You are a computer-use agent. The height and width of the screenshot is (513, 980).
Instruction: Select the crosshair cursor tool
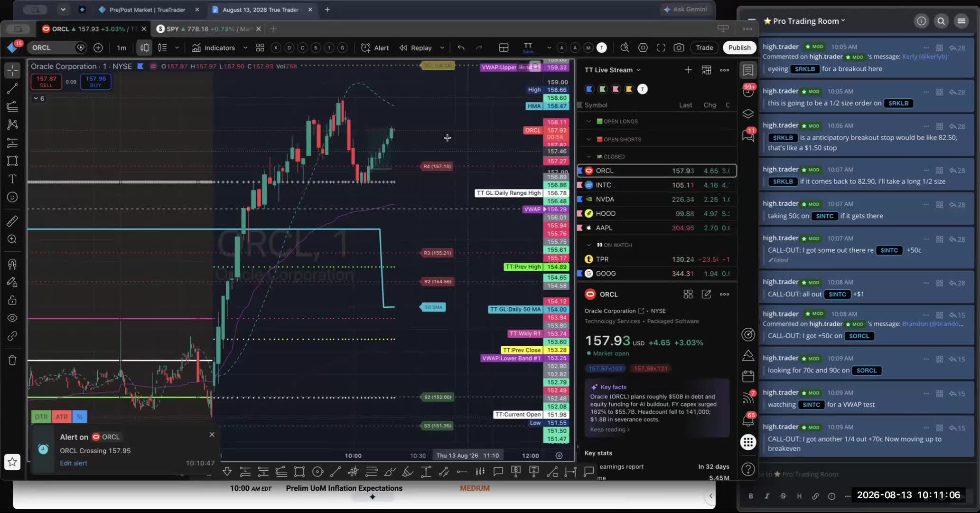click(x=12, y=70)
